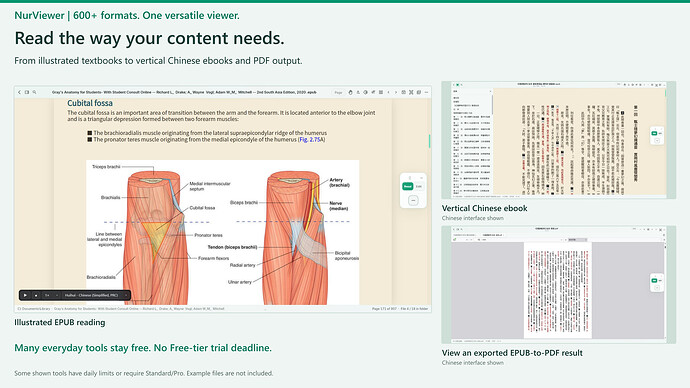Click the Page number input field in the toolbar
Image resolution: width=690 pixels, height=388 pixels.
point(338,92)
